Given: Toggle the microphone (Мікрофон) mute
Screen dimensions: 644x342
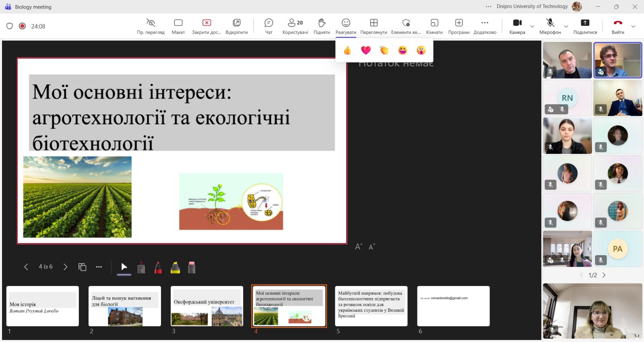Looking at the screenshot, I should pyautogui.click(x=550, y=26).
